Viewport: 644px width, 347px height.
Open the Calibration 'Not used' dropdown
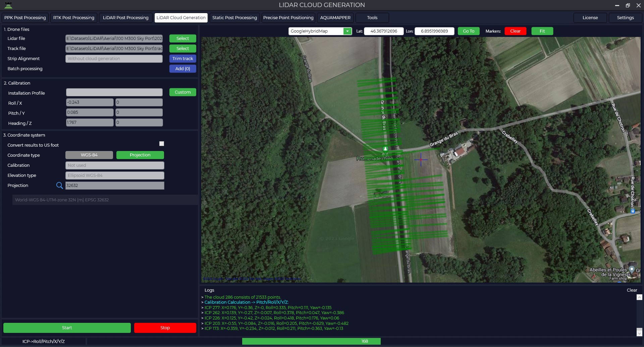(115, 165)
